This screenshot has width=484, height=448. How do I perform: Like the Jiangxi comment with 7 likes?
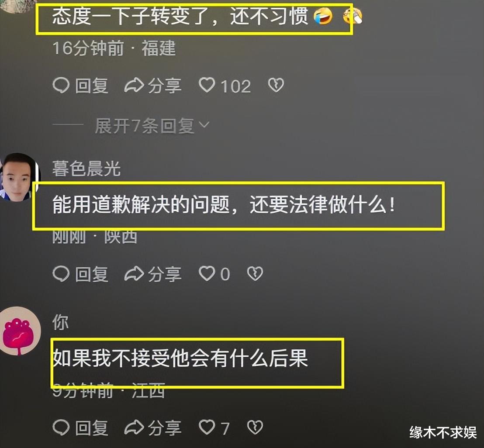(x=207, y=427)
